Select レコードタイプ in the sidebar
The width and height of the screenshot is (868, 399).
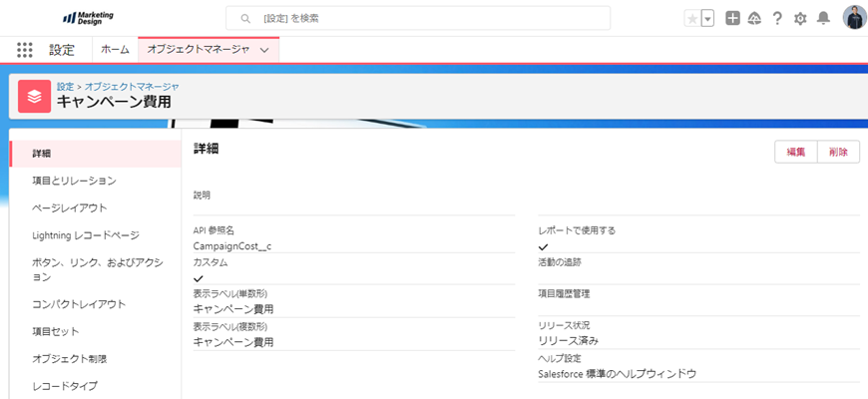point(65,385)
